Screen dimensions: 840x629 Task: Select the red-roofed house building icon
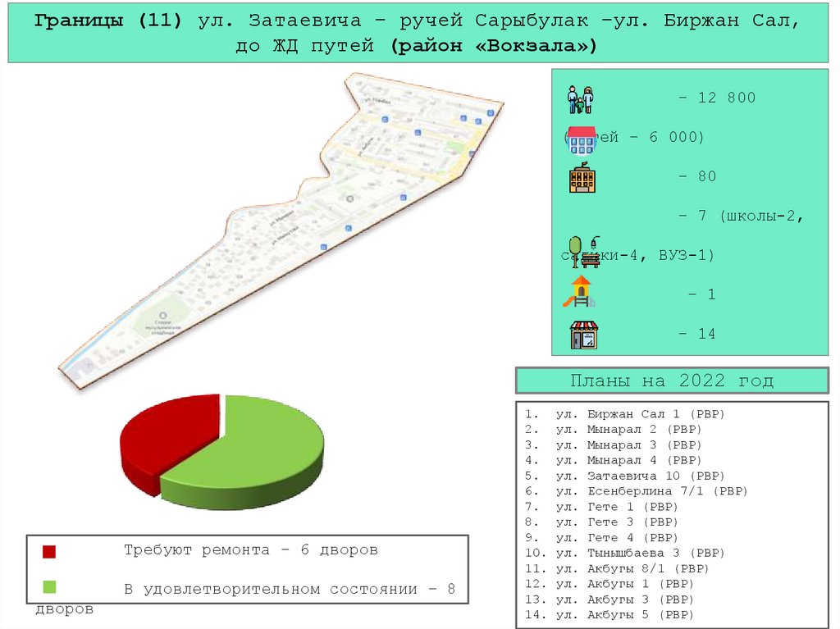[x=582, y=140]
